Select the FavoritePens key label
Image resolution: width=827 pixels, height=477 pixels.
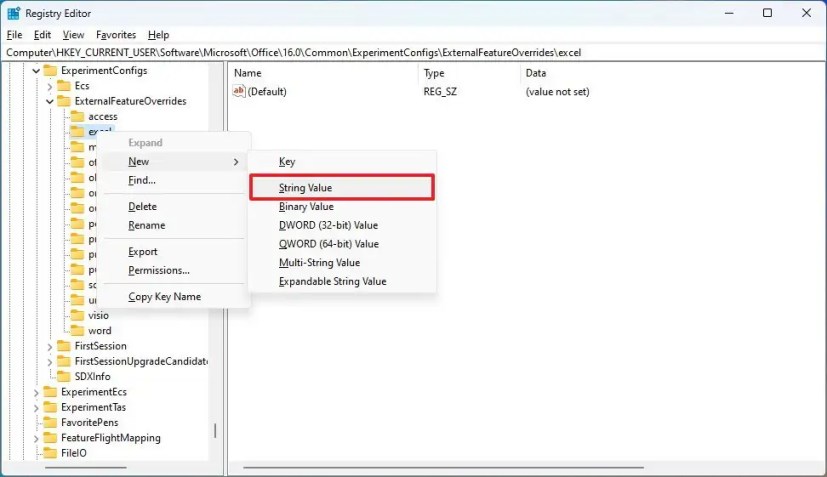tap(90, 423)
